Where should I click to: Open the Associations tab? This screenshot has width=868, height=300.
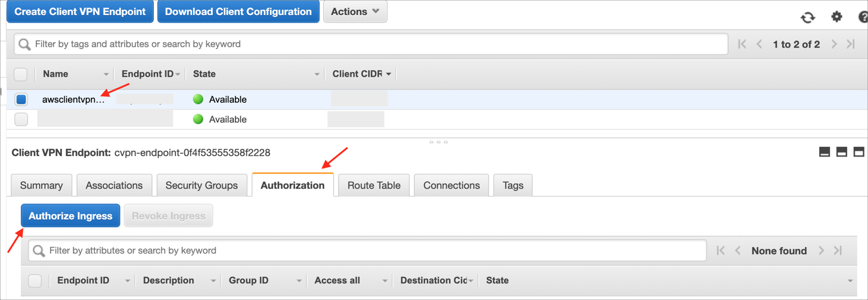pos(114,185)
